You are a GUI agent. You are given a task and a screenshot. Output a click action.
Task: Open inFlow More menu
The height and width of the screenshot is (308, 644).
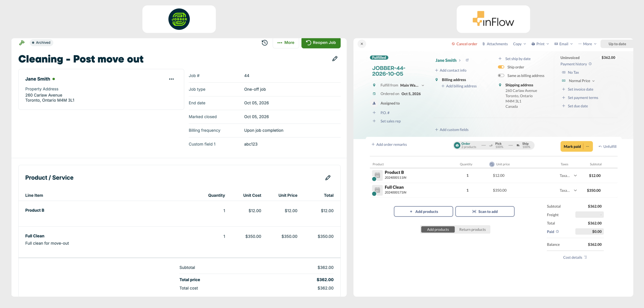tap(587, 44)
